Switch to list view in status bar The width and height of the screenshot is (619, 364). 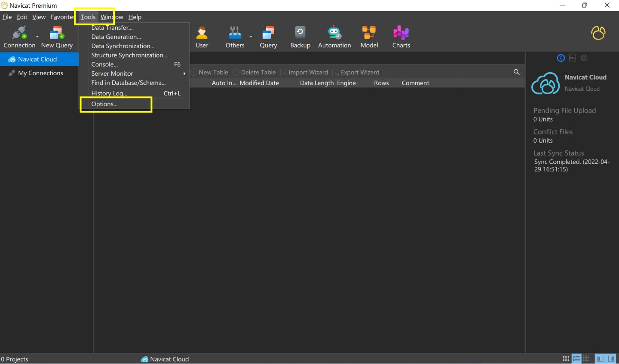pos(576,359)
